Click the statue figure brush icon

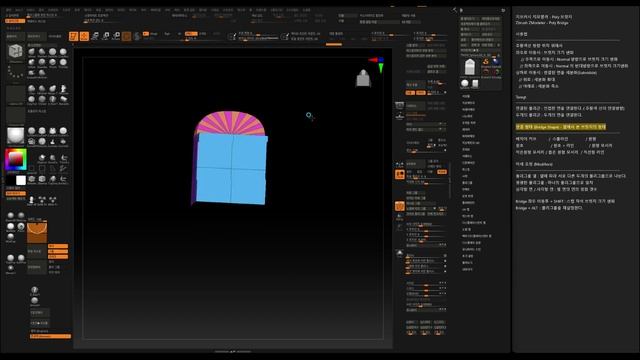(x=63, y=89)
